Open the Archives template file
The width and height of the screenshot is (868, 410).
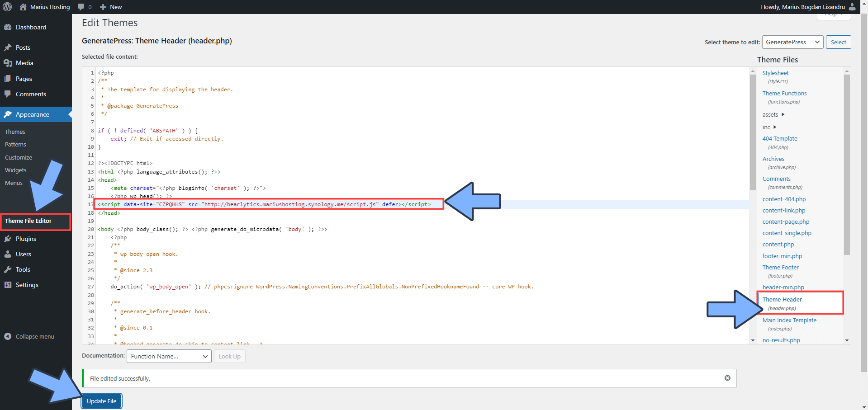pyautogui.click(x=773, y=159)
